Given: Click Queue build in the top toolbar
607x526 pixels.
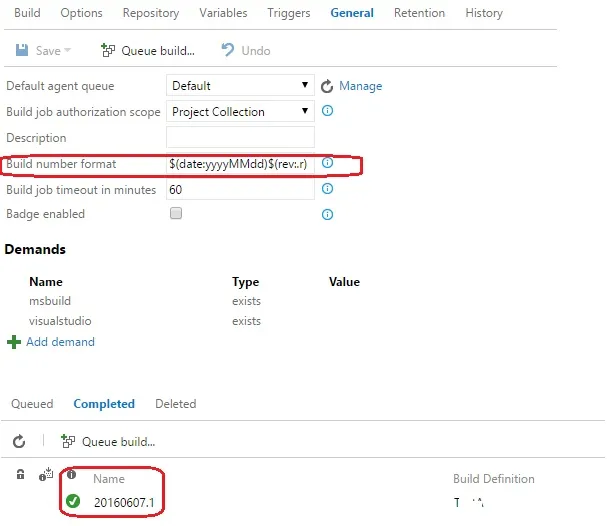Looking at the screenshot, I should (148, 50).
